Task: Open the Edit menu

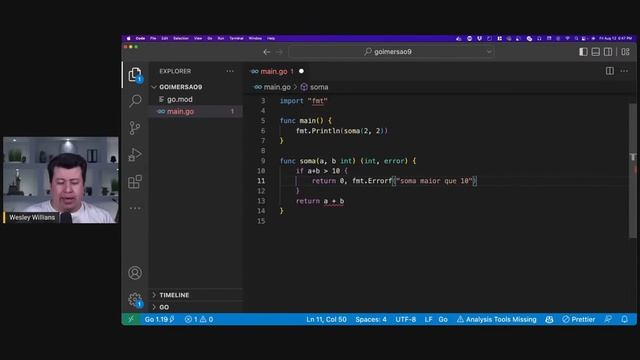Action: coord(164,38)
